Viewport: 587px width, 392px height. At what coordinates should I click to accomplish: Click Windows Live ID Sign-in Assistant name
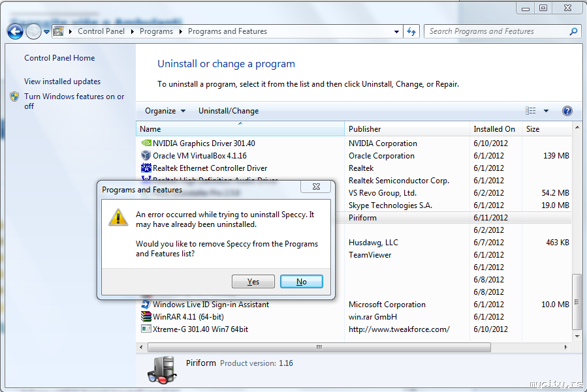tap(211, 305)
